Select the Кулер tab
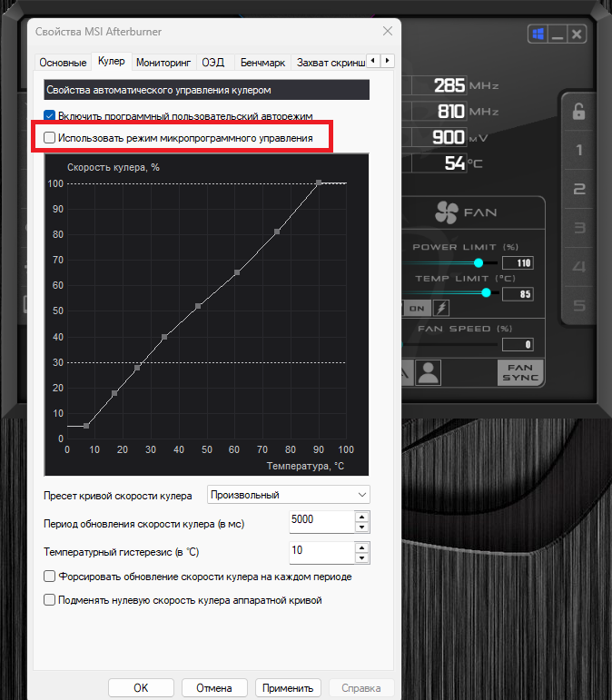 click(x=111, y=61)
